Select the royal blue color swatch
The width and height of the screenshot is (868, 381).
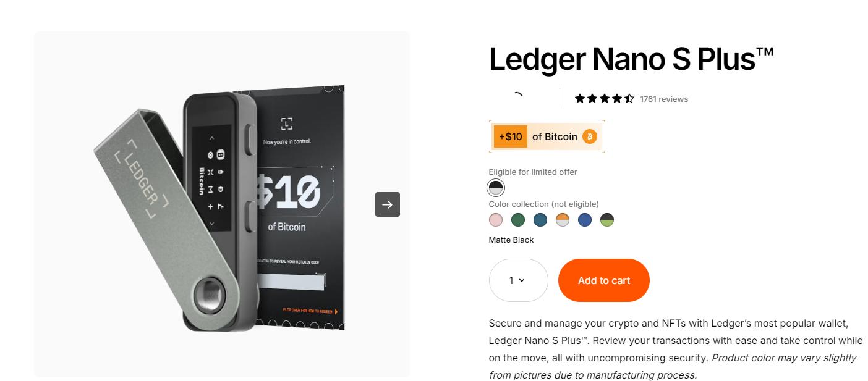585,220
